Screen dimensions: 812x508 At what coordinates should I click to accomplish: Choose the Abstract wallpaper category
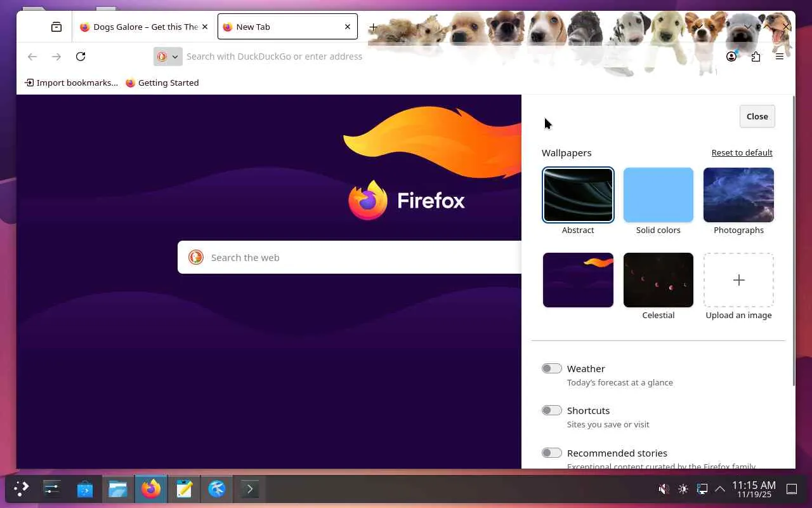(x=578, y=195)
